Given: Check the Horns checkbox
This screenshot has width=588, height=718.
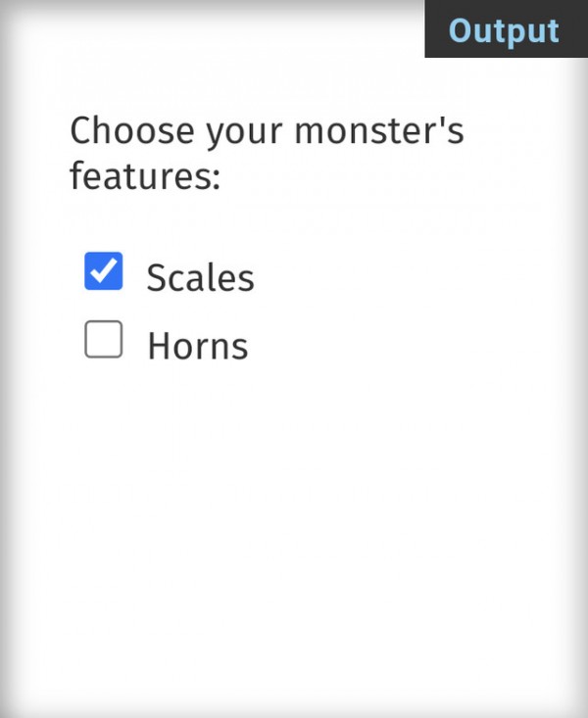Looking at the screenshot, I should pyautogui.click(x=104, y=340).
